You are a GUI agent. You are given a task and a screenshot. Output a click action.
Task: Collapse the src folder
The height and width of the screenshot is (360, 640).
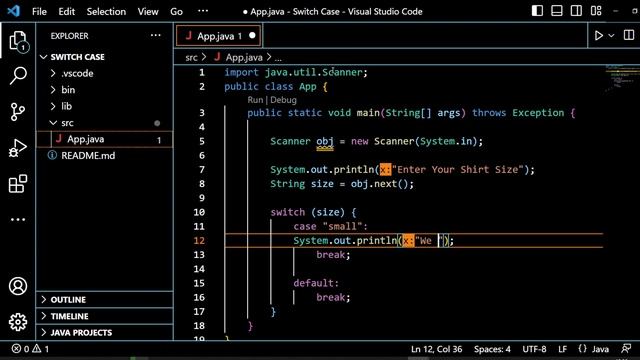(x=67, y=123)
